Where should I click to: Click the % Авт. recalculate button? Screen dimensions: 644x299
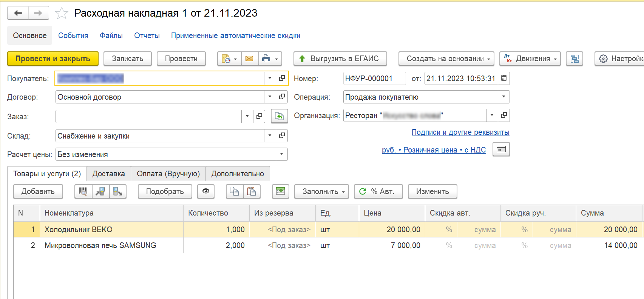(378, 191)
